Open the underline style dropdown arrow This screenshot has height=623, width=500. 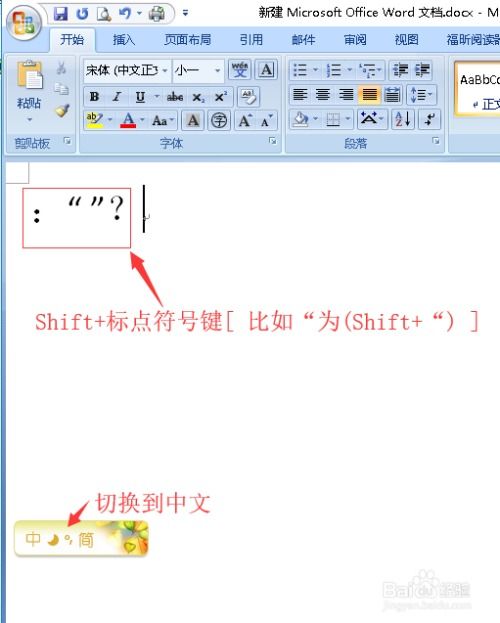(x=157, y=97)
